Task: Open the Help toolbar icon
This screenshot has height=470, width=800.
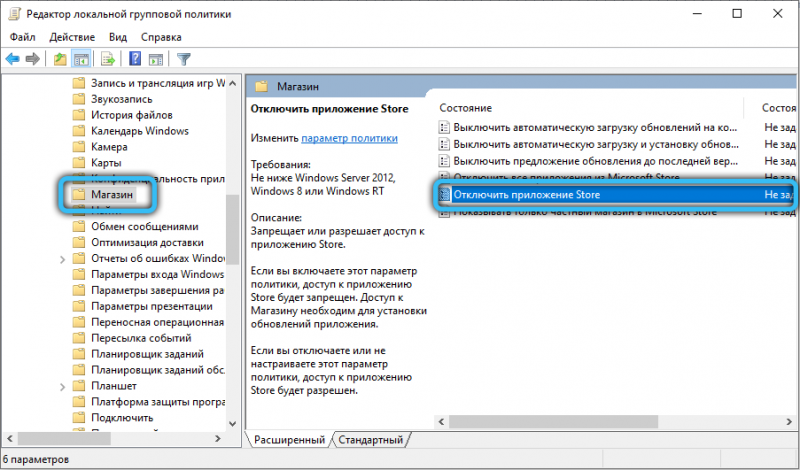Action: click(135, 59)
